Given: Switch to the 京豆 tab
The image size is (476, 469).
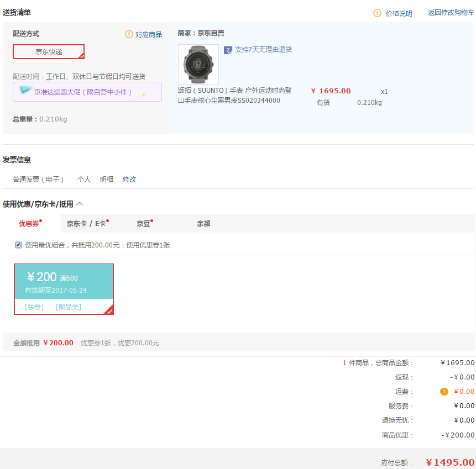Looking at the screenshot, I should (x=145, y=224).
